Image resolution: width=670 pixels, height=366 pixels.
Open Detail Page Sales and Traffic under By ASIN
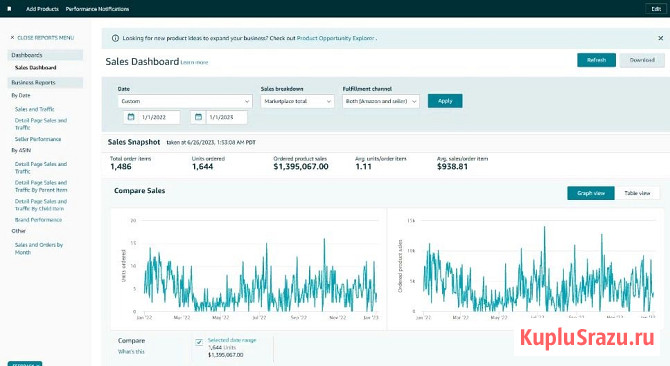click(x=41, y=167)
